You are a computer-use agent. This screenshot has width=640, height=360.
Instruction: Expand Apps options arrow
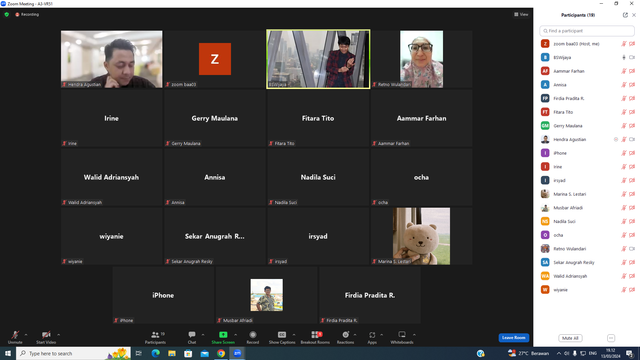tap(382, 335)
